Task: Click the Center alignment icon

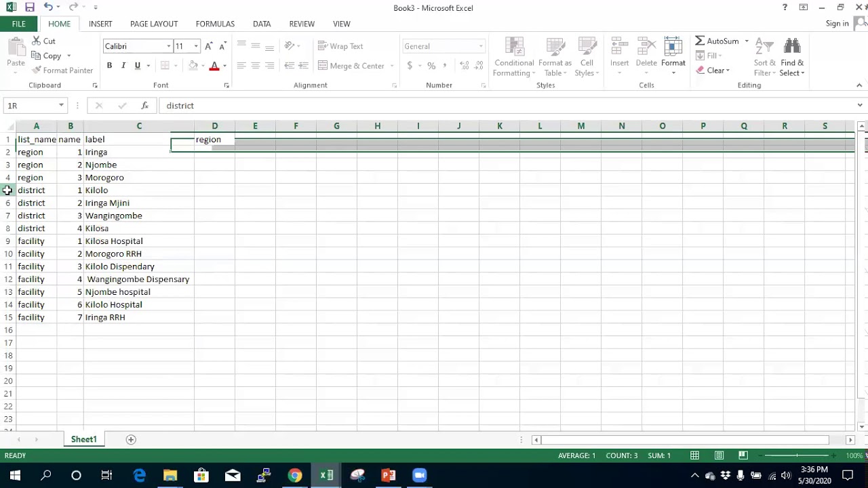Action: [256, 66]
